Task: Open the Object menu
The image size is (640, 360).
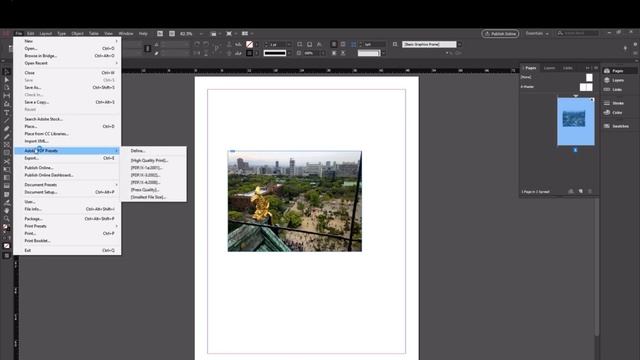Action: (77, 33)
